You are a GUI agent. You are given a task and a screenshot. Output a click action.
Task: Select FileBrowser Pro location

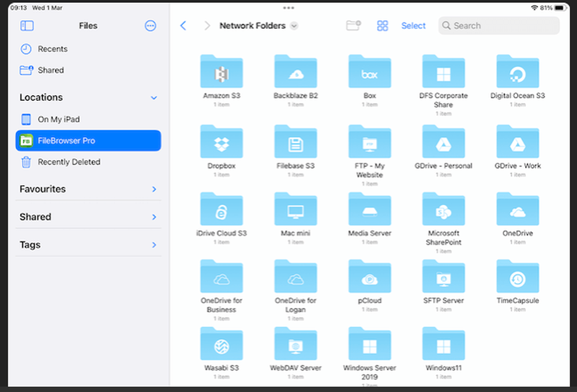(x=88, y=141)
